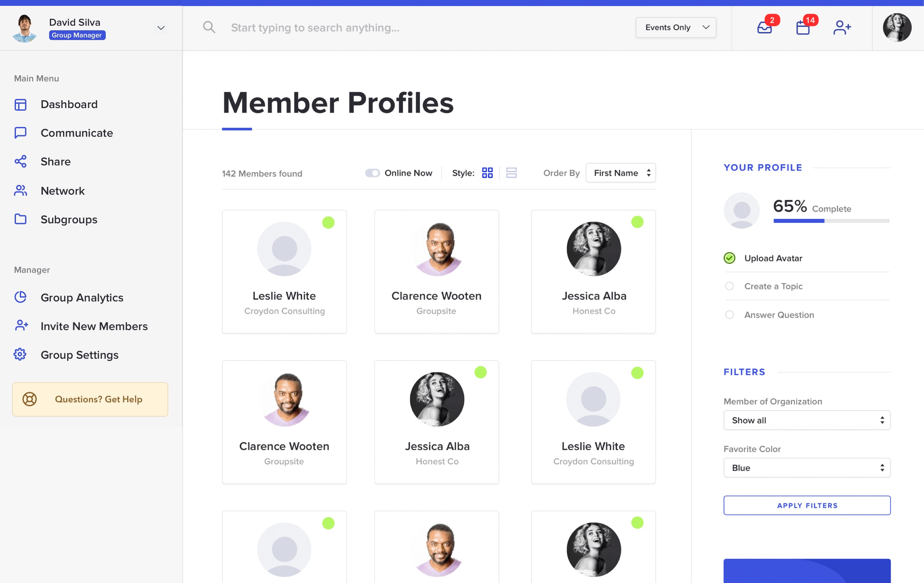
Task: Open Invite New Members menu item
Action: coord(94,326)
